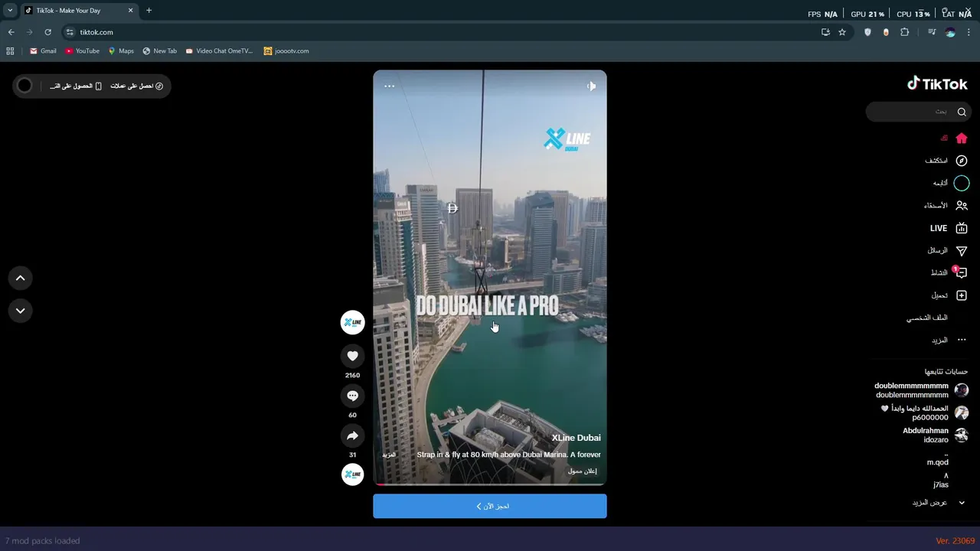Click the blue احجز الآن booking button
Image resolution: width=980 pixels, height=551 pixels.
click(490, 506)
